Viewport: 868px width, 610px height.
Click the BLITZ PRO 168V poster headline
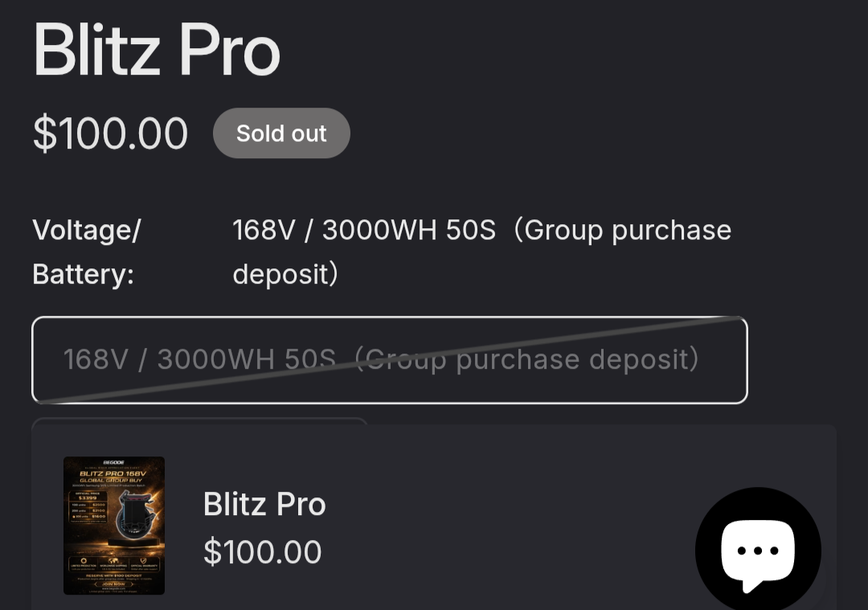(x=114, y=474)
